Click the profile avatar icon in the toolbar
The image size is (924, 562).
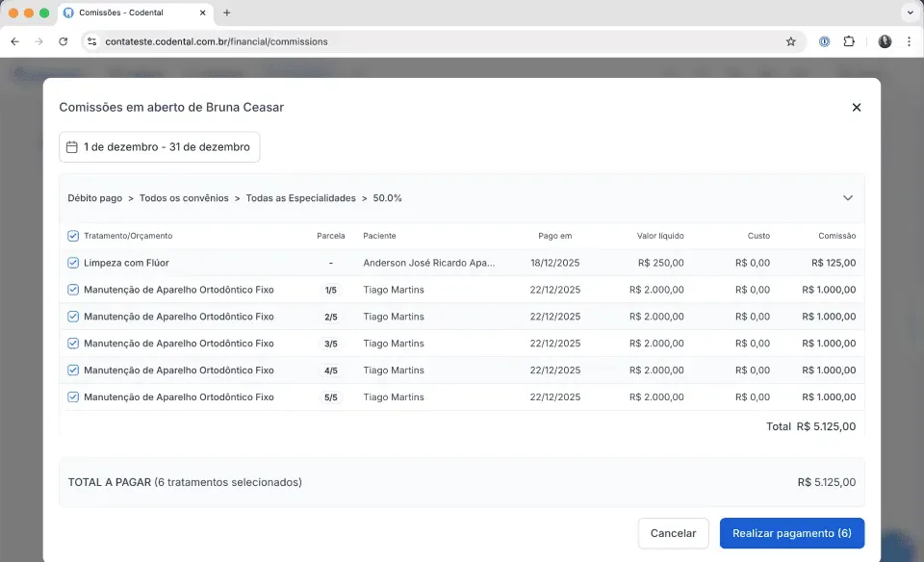point(885,41)
